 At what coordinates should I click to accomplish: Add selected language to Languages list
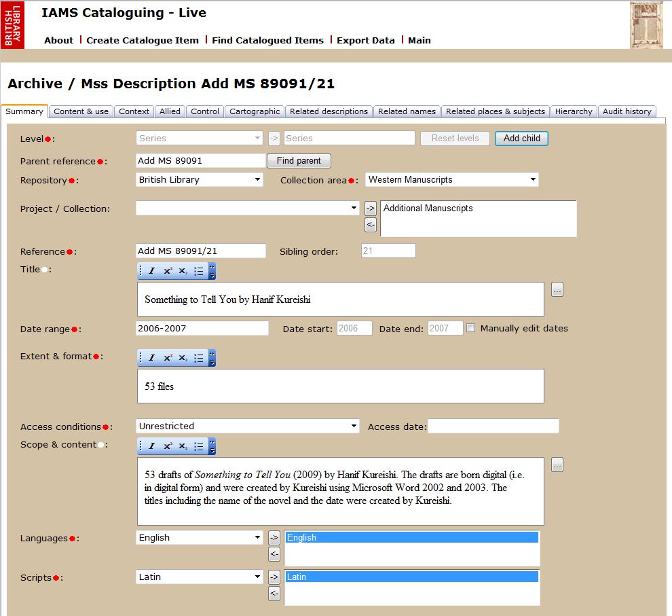click(x=274, y=537)
